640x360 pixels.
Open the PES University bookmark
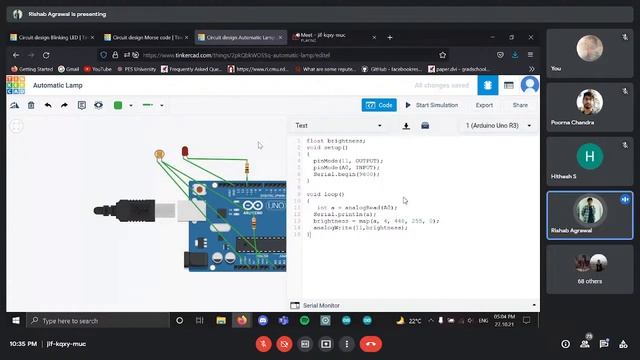(x=137, y=69)
